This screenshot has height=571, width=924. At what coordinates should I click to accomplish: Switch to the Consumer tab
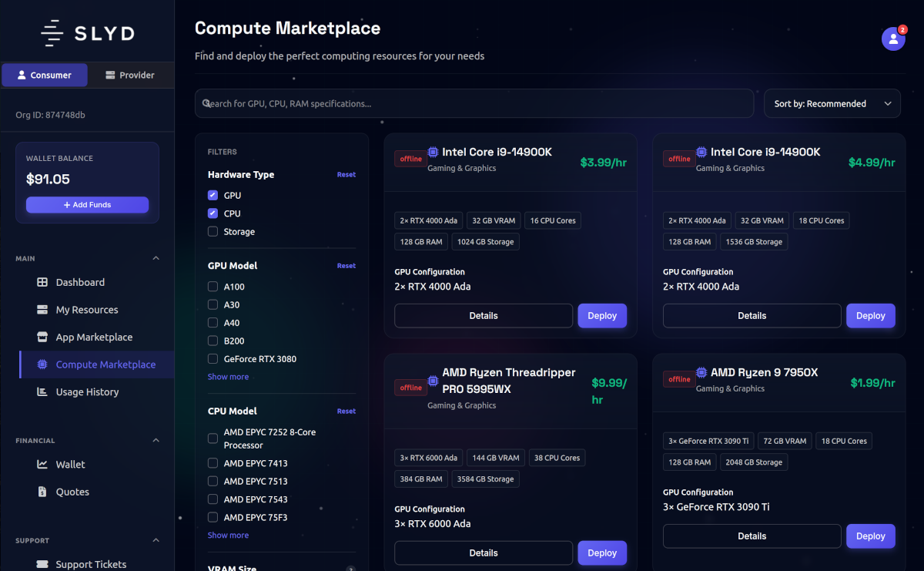click(x=45, y=75)
